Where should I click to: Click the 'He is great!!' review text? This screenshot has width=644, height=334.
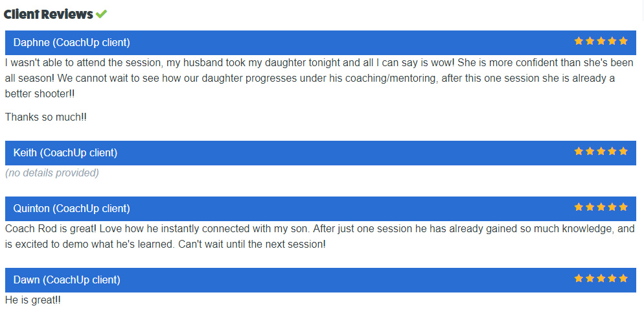tap(33, 300)
